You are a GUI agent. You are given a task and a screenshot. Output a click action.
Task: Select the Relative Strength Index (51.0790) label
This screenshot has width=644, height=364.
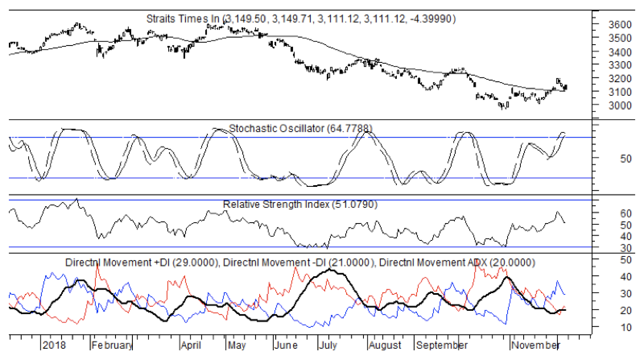pos(300,205)
